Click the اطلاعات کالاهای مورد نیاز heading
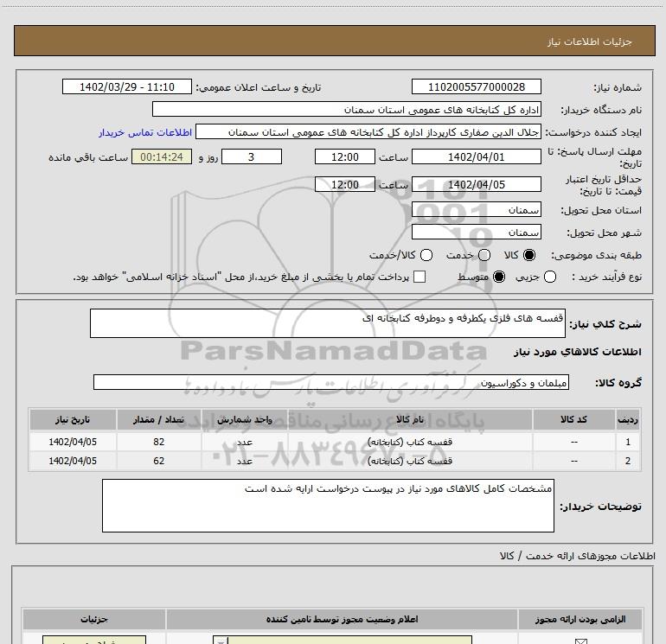This screenshot has height=644, width=666. pos(577,352)
